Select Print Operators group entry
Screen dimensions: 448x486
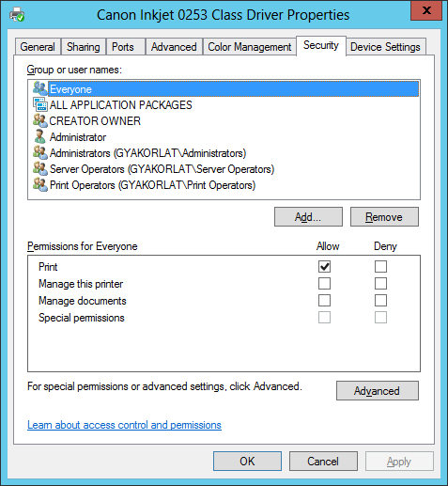click(152, 185)
